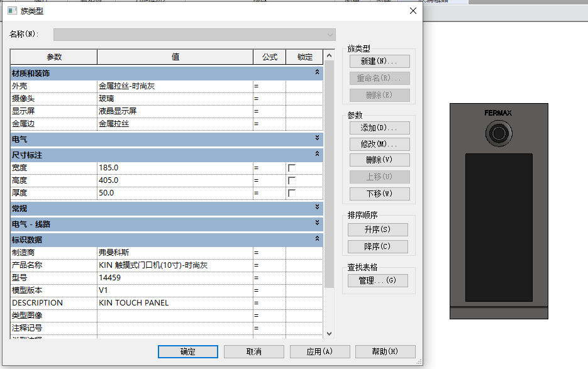Select the DESCRIPTION parameter name
588x369 pixels.
54,303
